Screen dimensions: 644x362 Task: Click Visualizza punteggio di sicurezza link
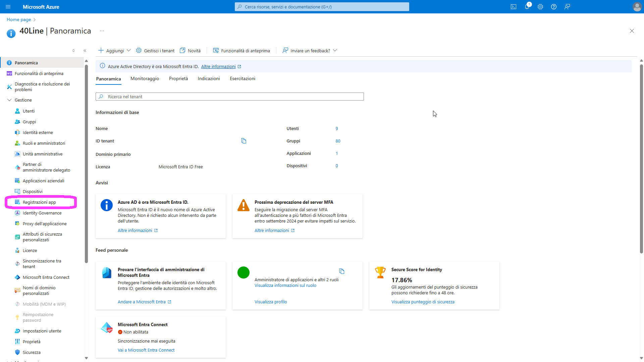[x=423, y=302]
